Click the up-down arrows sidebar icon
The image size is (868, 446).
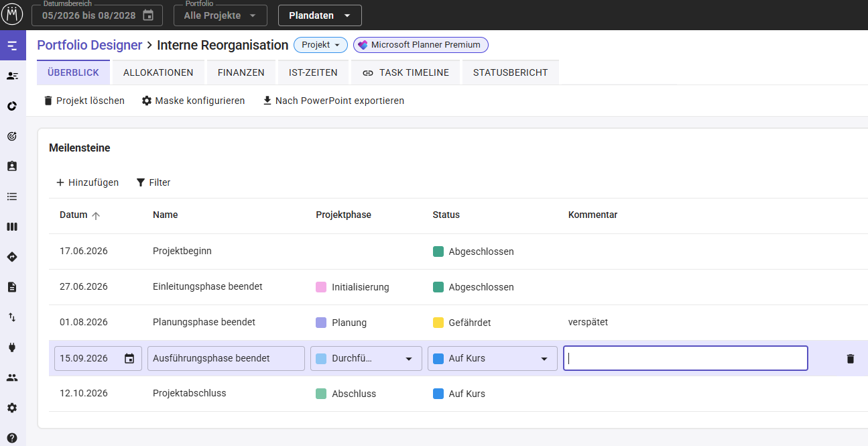point(12,317)
